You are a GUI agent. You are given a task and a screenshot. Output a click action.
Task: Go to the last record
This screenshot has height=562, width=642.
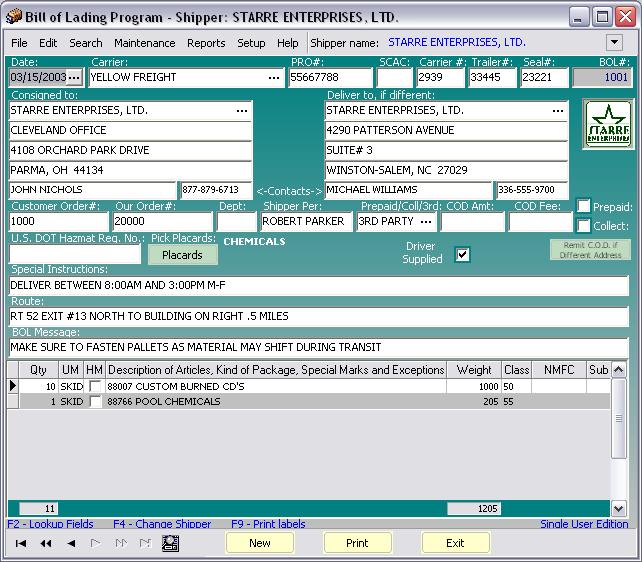point(145,543)
